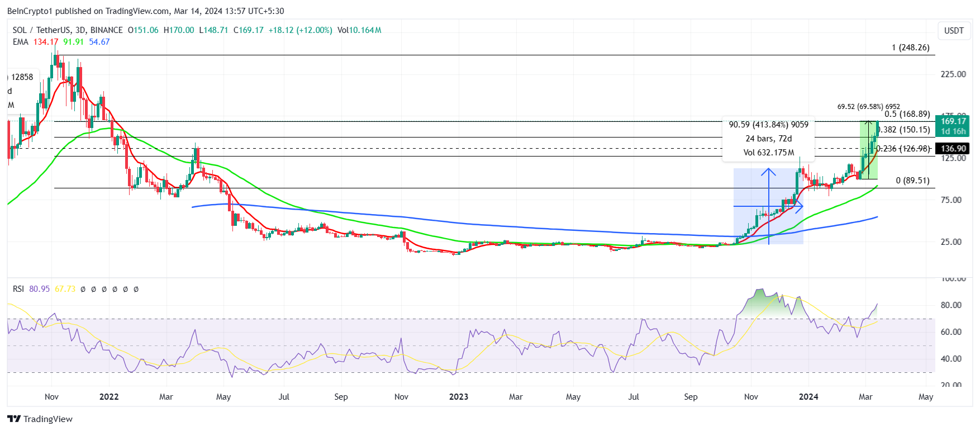
Task: Click the 60.00 RSI axis label
Action: click(951, 332)
